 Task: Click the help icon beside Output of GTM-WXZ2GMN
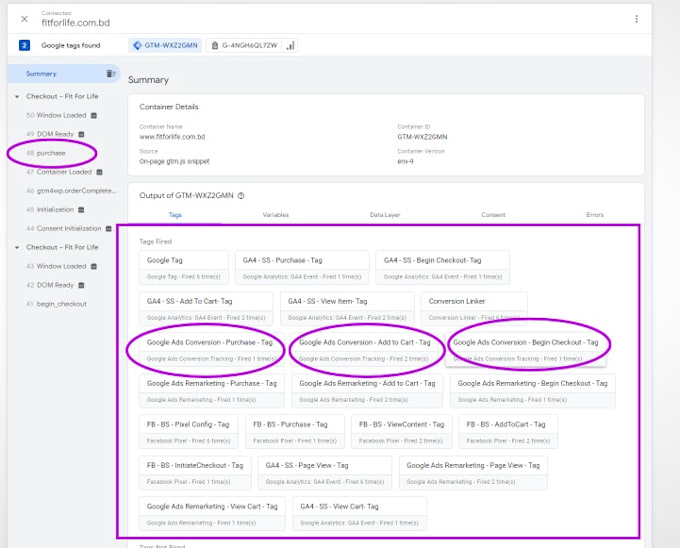point(241,196)
